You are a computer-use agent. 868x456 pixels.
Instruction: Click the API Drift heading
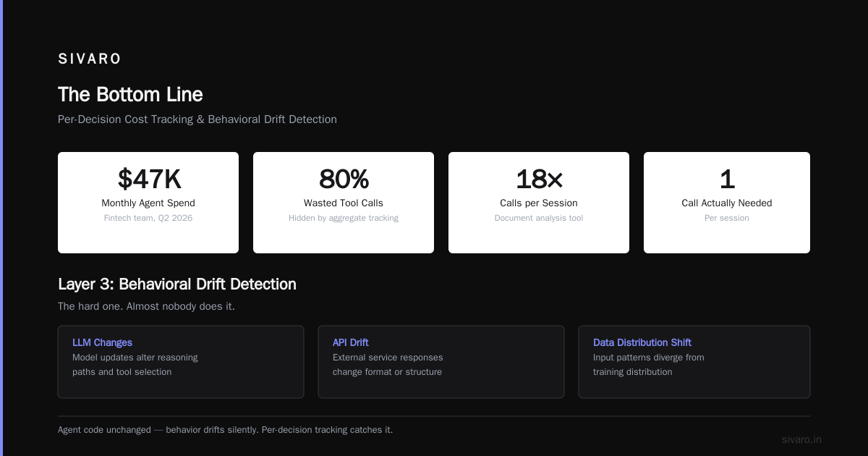[351, 342]
